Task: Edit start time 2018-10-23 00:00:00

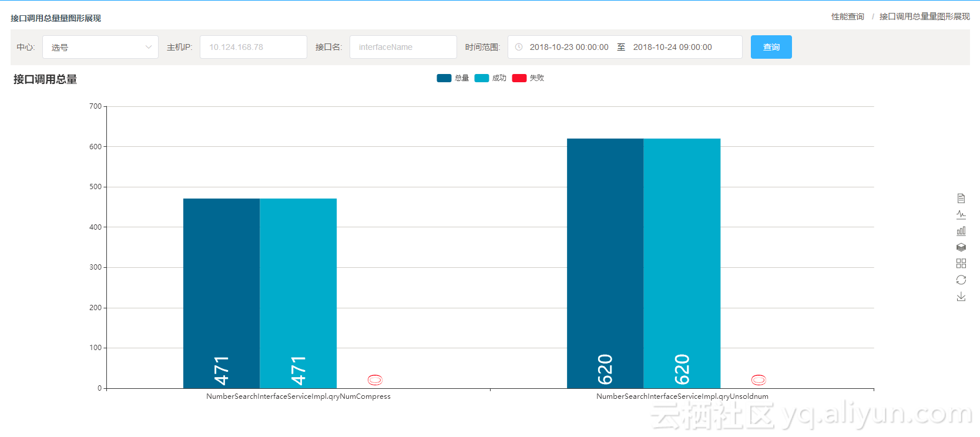Action: 569,47
